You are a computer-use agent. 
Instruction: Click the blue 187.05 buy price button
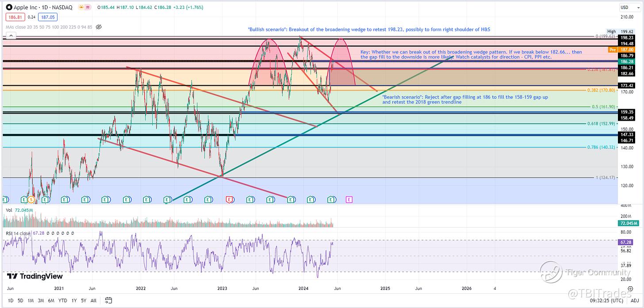pyautogui.click(x=47, y=17)
